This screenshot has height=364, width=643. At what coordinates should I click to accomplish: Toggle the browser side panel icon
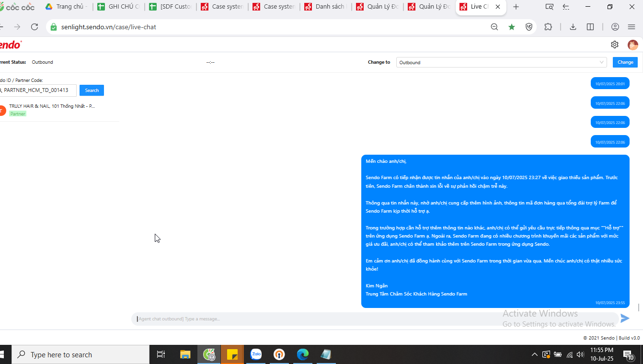click(x=590, y=27)
